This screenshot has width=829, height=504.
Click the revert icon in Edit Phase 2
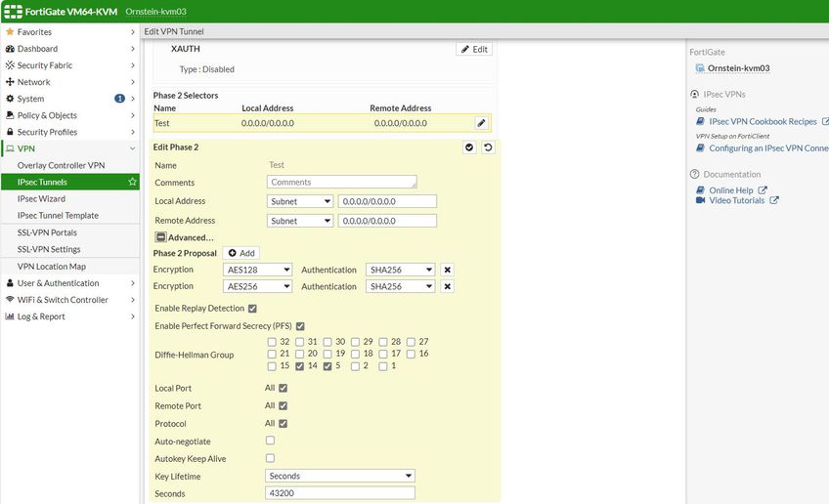click(x=488, y=147)
